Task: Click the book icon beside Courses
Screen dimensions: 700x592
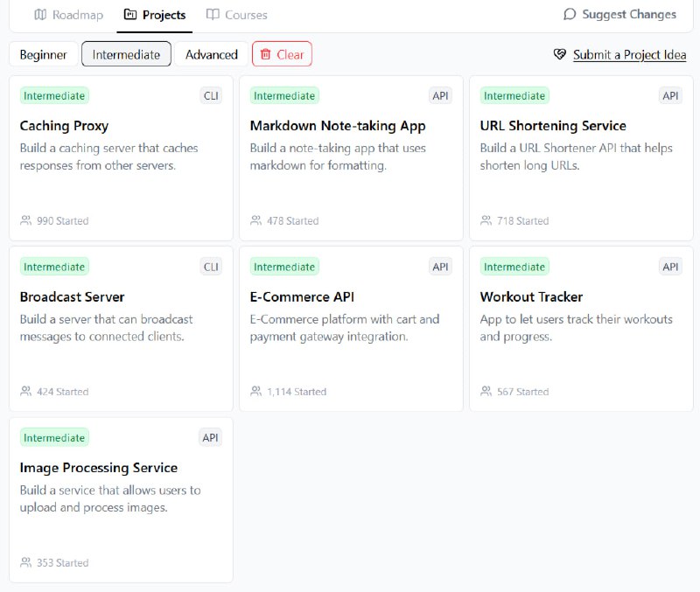Action: click(213, 15)
